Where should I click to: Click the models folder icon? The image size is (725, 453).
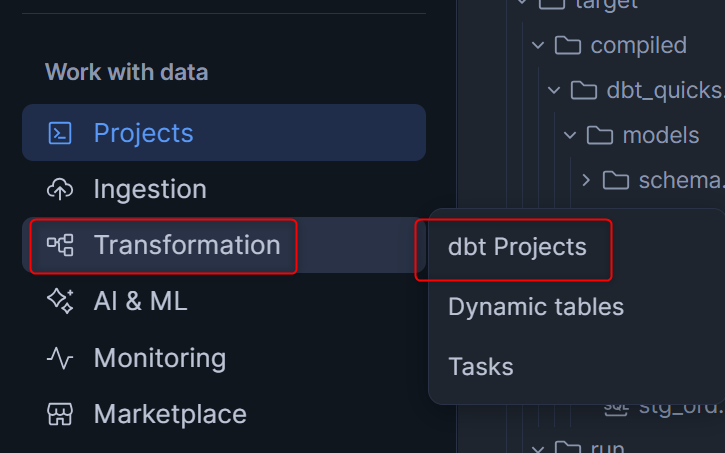point(600,135)
